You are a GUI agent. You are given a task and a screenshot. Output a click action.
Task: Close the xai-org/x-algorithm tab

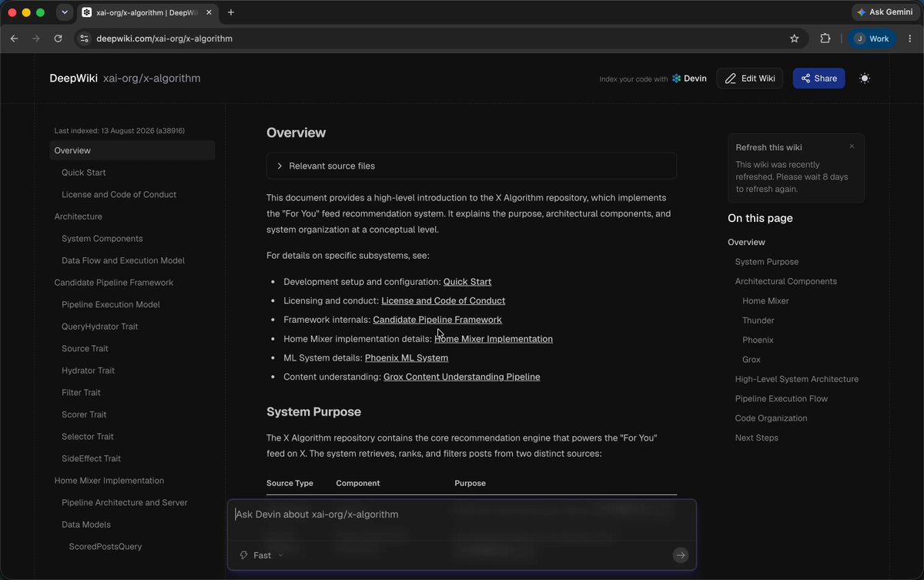click(210, 12)
